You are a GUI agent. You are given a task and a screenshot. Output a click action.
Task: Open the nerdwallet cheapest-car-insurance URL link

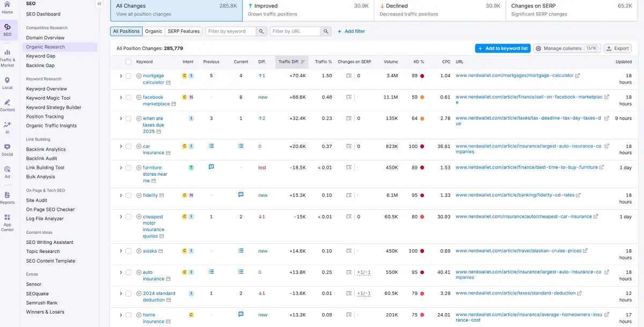click(524, 217)
